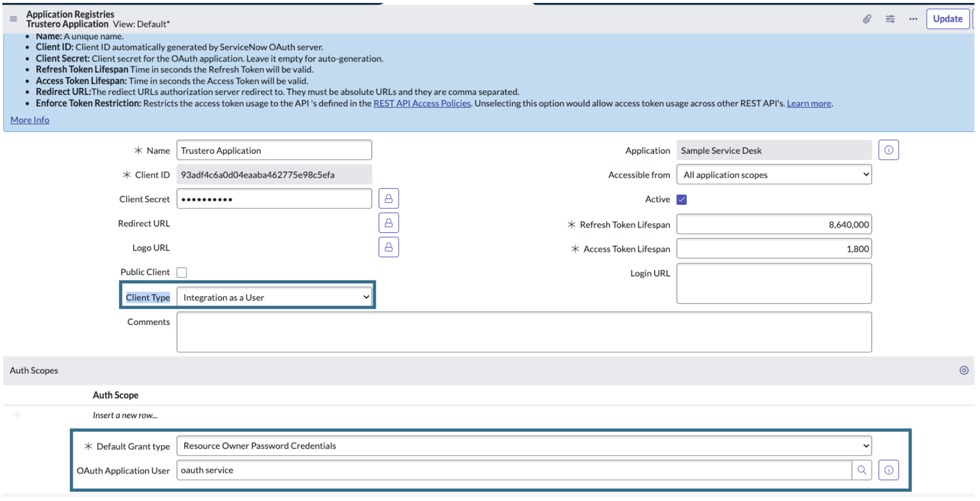The width and height of the screenshot is (980, 501).
Task: Show info for Sample Service Desk application
Action: (x=889, y=150)
